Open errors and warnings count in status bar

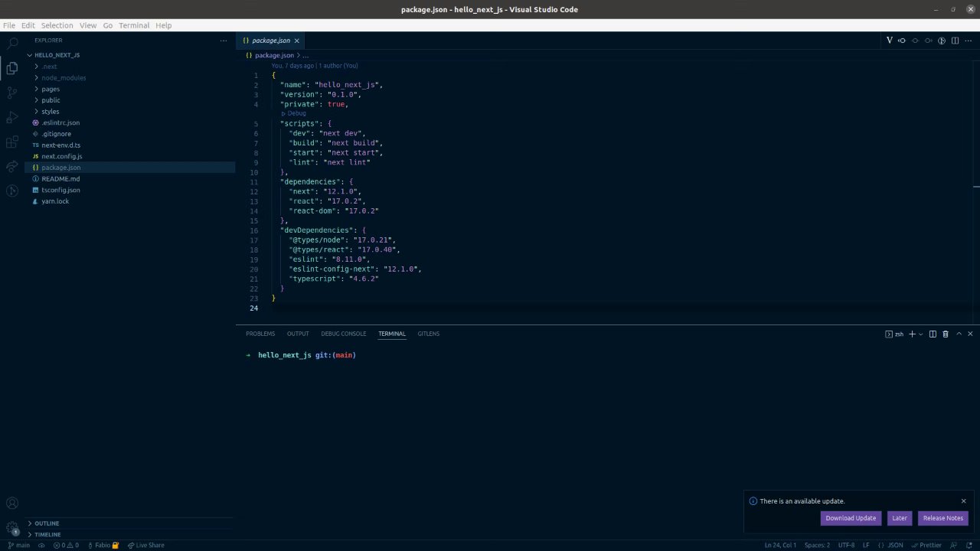click(x=66, y=546)
